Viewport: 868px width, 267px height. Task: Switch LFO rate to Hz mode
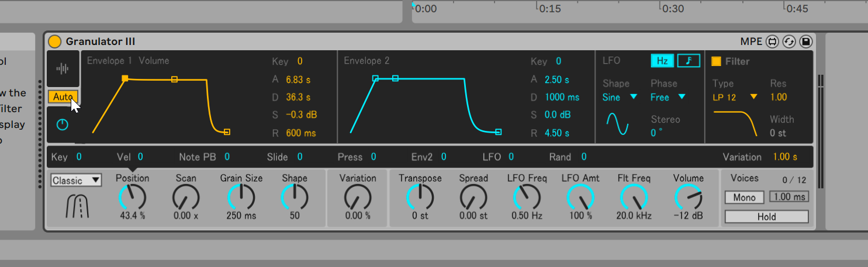tap(662, 61)
